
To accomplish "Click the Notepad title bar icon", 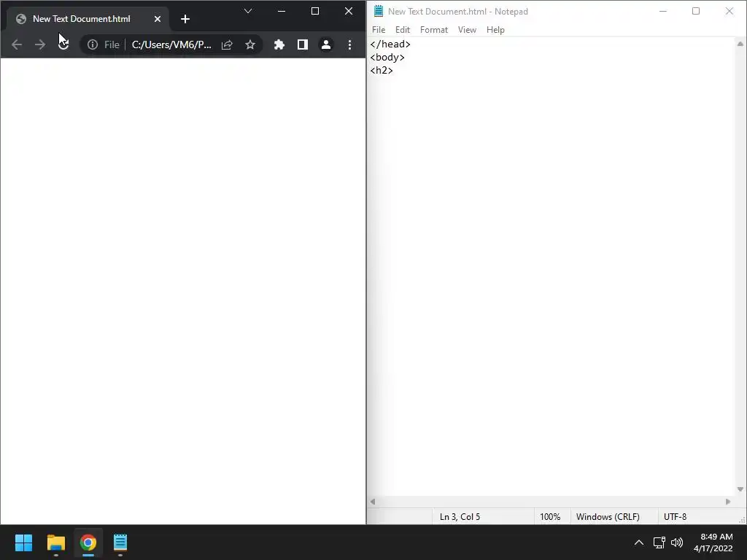I will click(x=379, y=11).
